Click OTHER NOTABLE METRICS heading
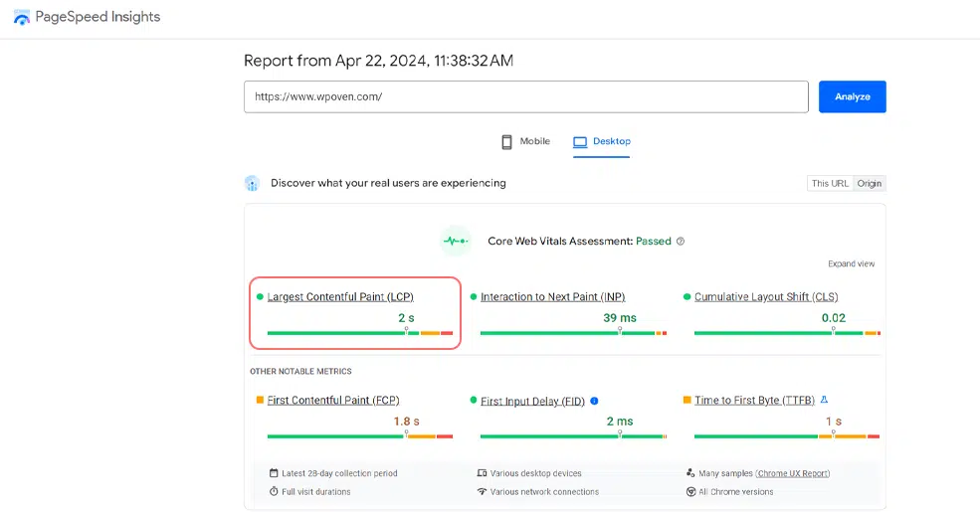The width and height of the screenshot is (980, 512). pos(300,372)
